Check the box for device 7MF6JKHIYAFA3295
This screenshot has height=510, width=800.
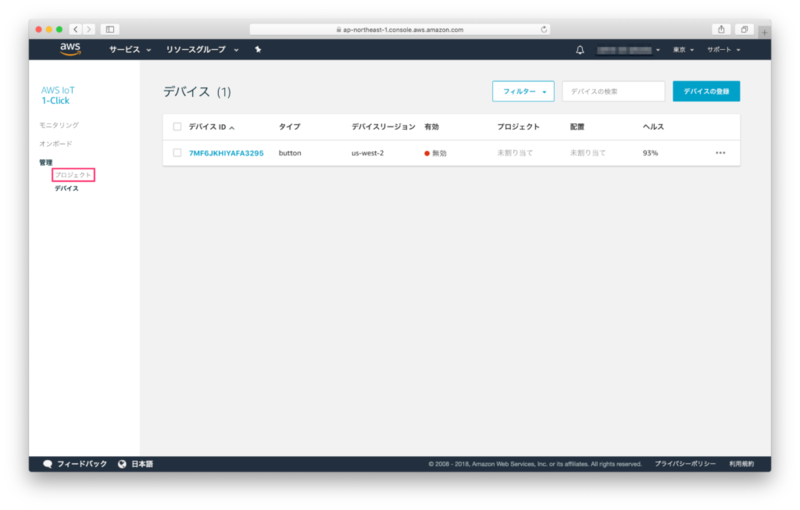coord(177,152)
